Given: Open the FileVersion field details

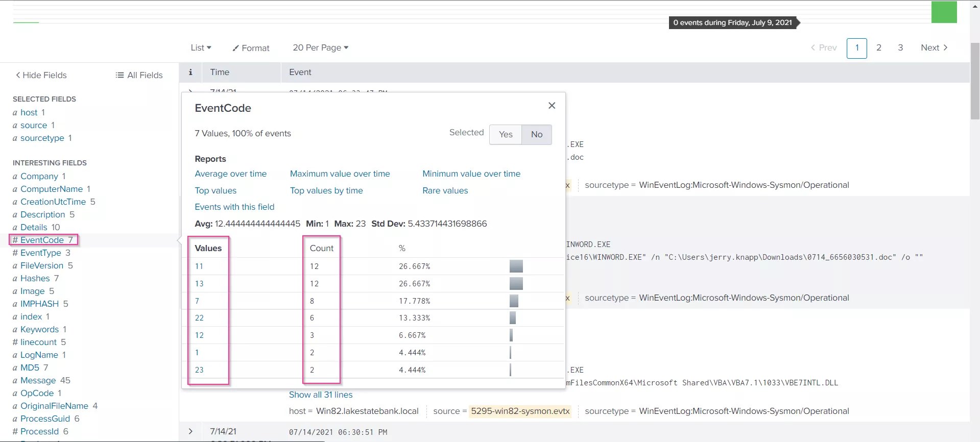Looking at the screenshot, I should [42, 265].
